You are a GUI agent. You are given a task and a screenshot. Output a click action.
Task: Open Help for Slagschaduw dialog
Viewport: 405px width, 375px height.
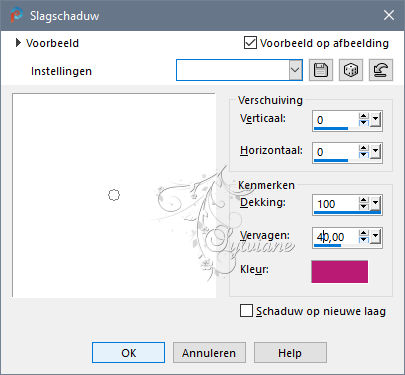290,353
